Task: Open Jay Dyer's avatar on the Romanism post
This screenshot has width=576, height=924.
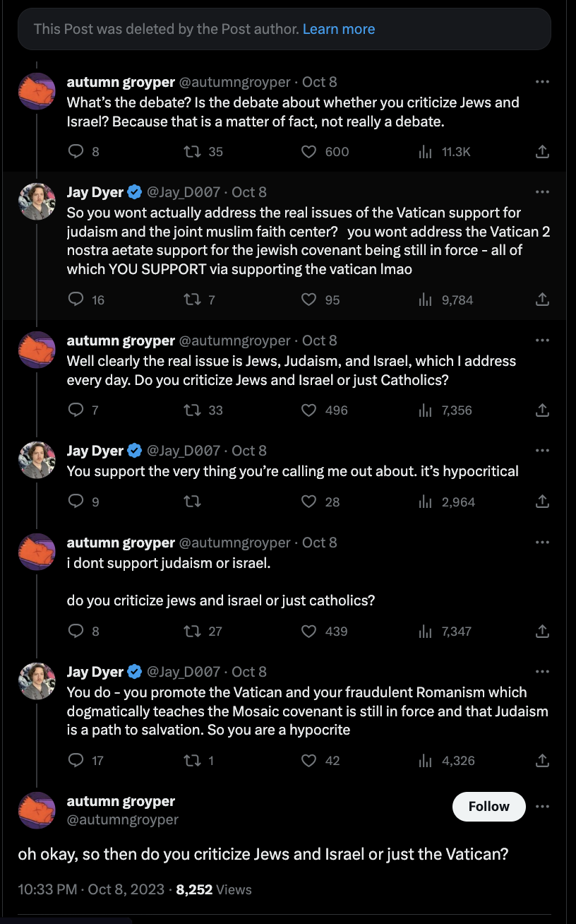Action: [37, 681]
